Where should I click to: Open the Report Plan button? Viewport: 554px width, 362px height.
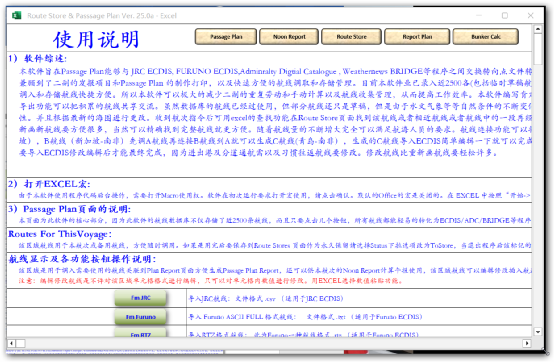417,37
